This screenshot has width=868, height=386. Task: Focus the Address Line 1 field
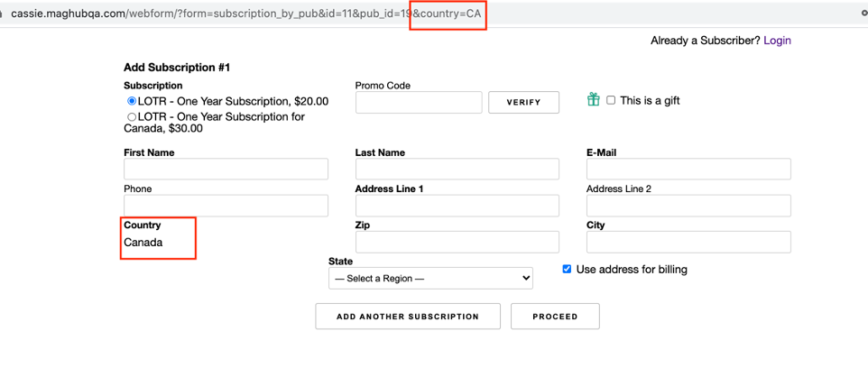(457, 206)
